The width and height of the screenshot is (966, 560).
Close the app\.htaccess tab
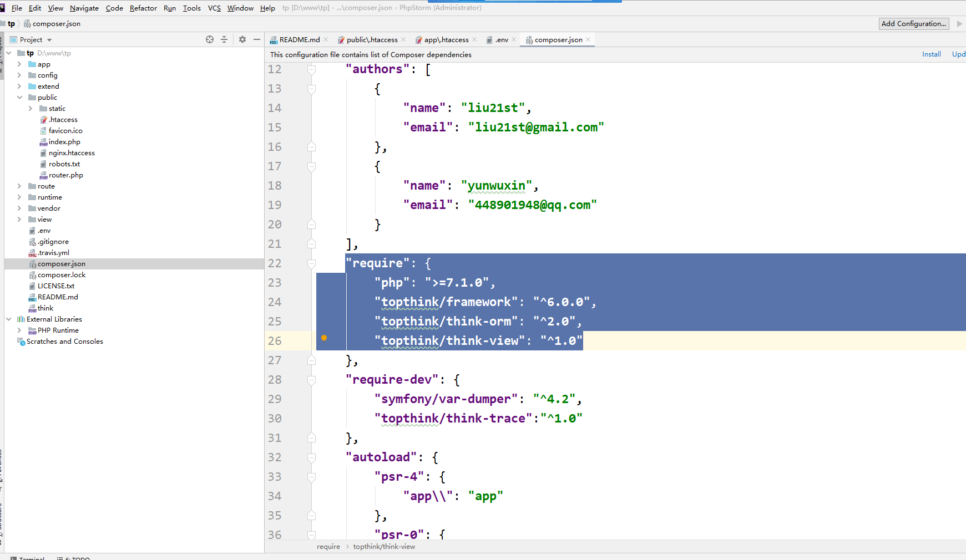coord(474,39)
